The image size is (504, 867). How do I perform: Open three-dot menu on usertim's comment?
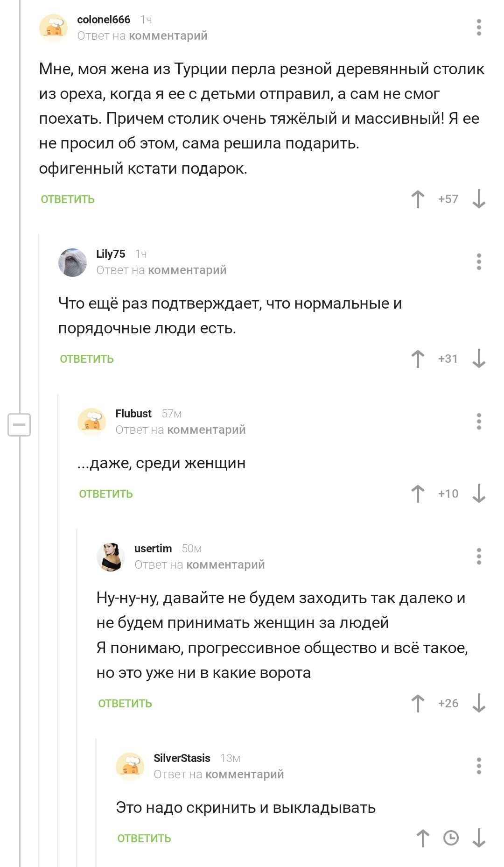pos(479,557)
